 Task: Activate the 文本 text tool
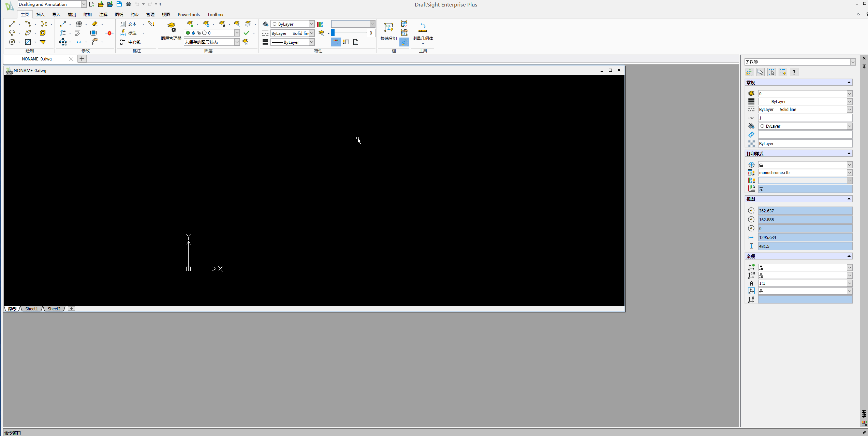(x=133, y=24)
